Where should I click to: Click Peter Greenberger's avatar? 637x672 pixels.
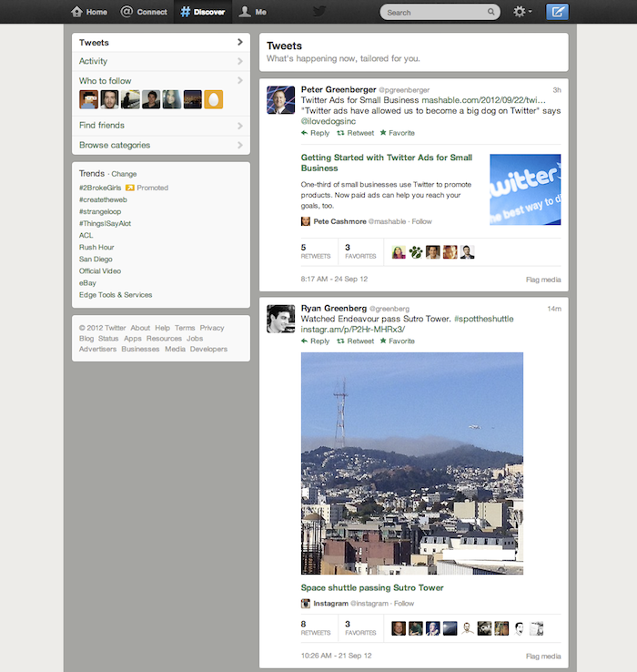tap(280, 99)
